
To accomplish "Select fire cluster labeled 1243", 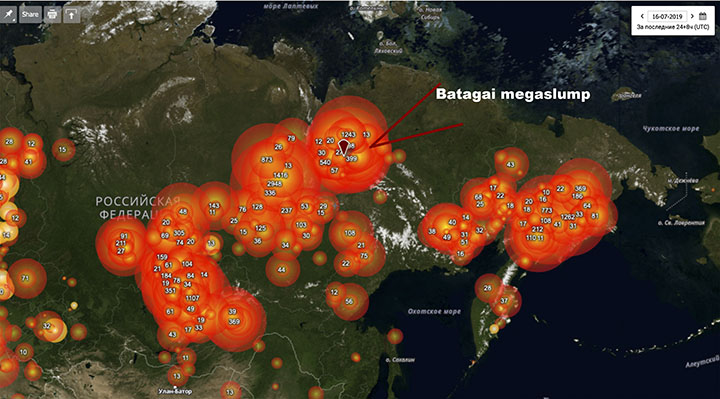I will [x=348, y=135].
